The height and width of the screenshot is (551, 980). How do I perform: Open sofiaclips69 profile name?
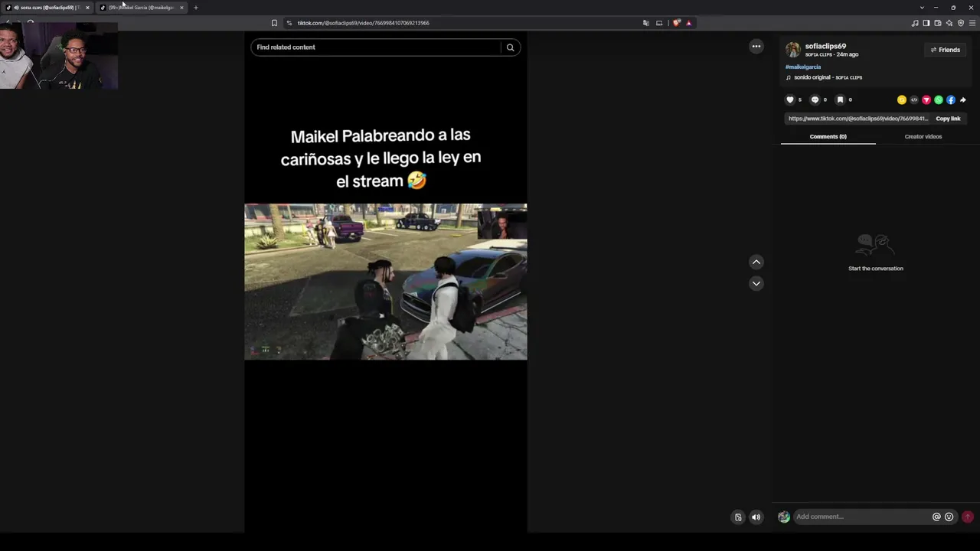825,46
